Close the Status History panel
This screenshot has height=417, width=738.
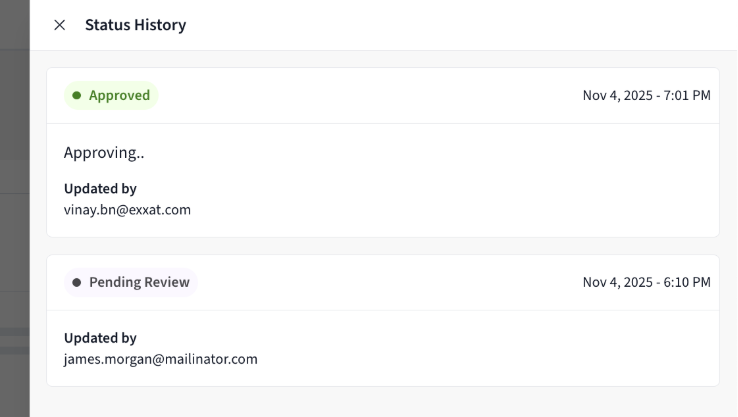tap(59, 25)
